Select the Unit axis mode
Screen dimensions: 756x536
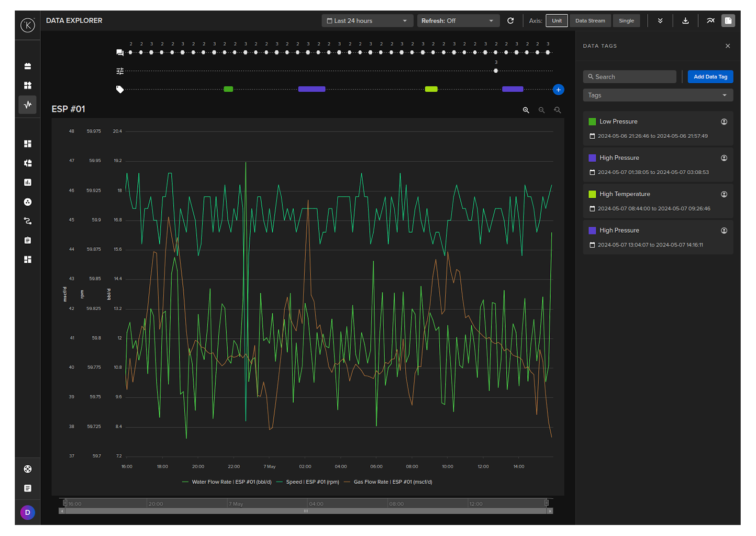[556, 21]
